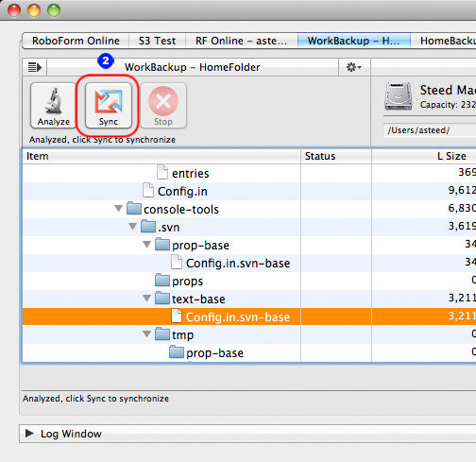Screen dimensions: 476x462
Task: Switch to the S3 Test tab
Action: coord(157,41)
